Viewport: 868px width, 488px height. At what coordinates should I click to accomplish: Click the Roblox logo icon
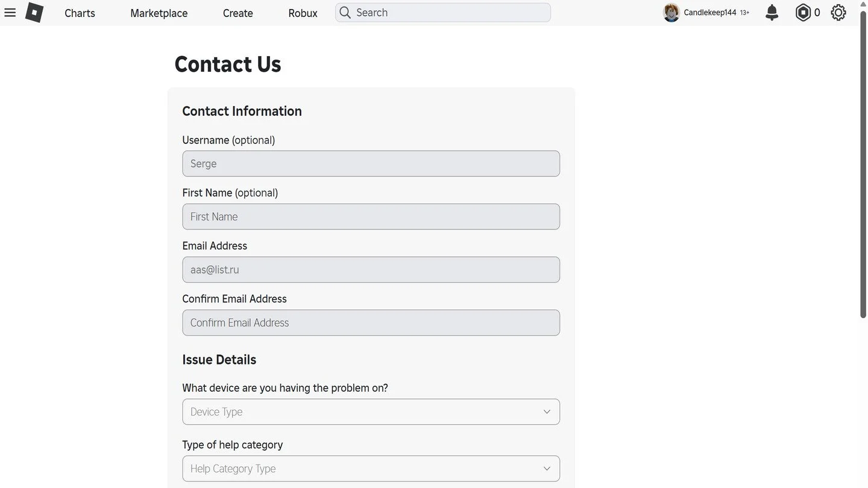pyautogui.click(x=34, y=13)
